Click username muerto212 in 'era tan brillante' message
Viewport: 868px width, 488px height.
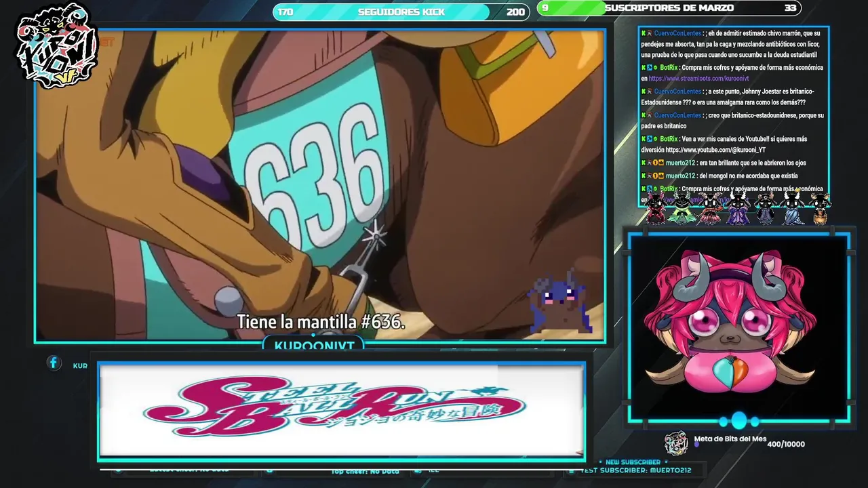coord(680,163)
